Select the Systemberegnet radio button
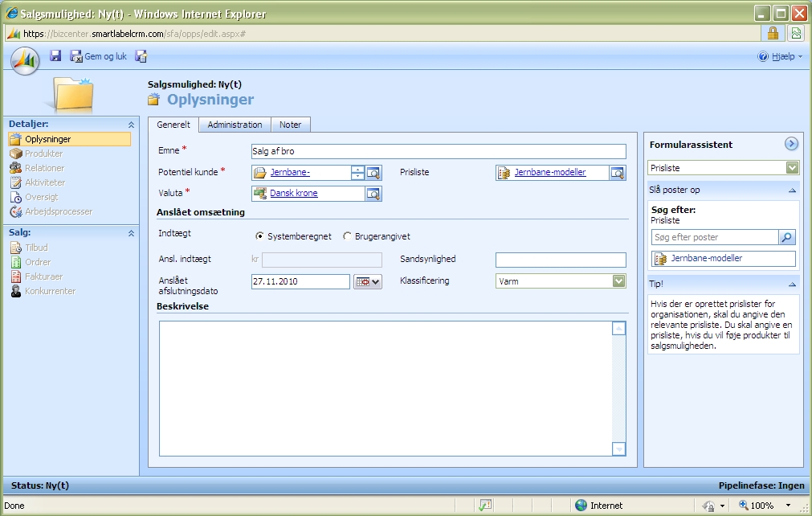The height and width of the screenshot is (516, 812). 259,236
